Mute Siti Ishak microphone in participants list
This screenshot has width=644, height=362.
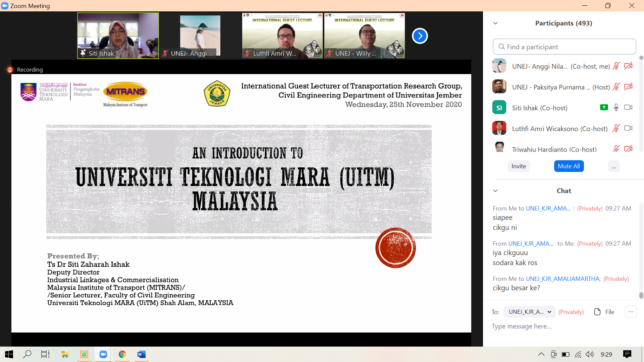(616, 107)
